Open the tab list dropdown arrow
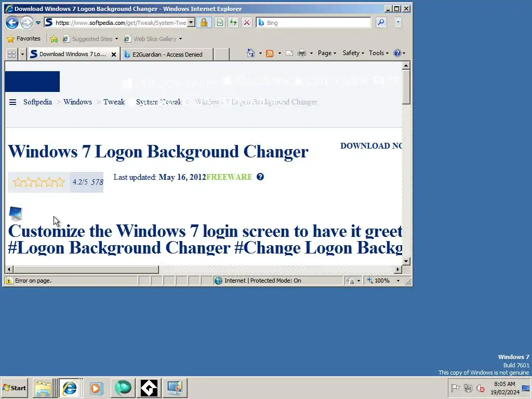This screenshot has width=532, height=399. 22,54
